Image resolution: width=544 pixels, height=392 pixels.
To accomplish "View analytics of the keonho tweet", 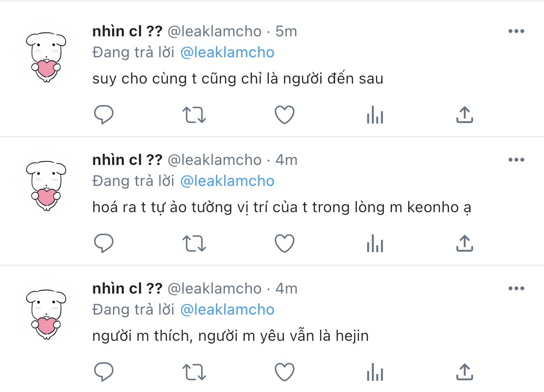I will click(374, 244).
